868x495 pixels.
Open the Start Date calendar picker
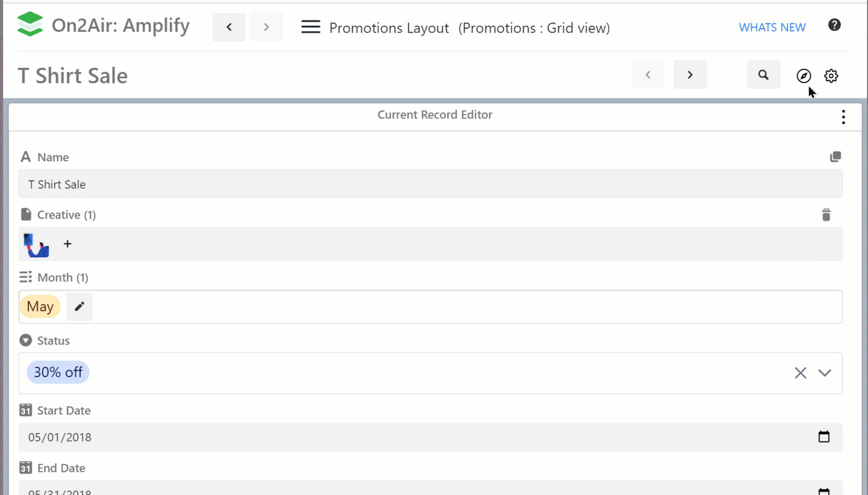coord(823,437)
